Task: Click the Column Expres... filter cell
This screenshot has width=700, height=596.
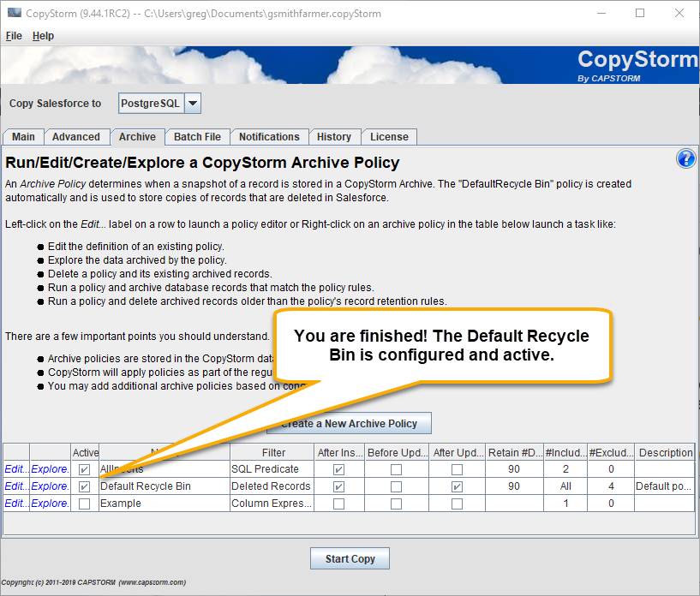Action: point(272,504)
